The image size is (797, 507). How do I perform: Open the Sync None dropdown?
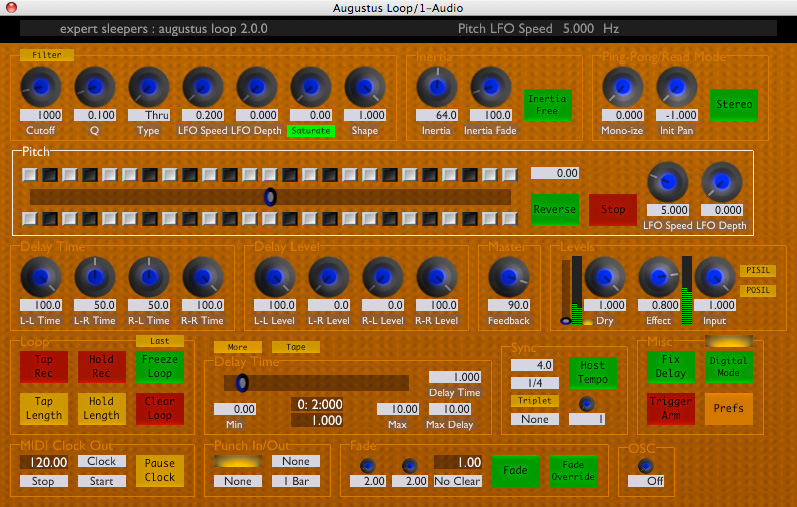[535, 419]
